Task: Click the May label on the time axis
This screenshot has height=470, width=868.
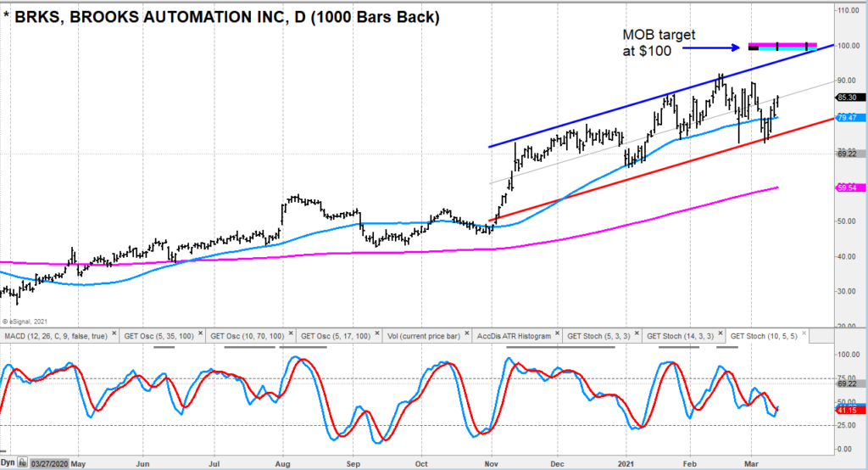Action: tap(78, 463)
